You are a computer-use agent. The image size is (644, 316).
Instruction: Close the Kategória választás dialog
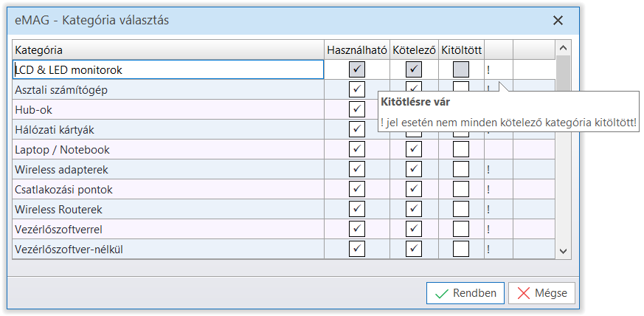pos(558,21)
